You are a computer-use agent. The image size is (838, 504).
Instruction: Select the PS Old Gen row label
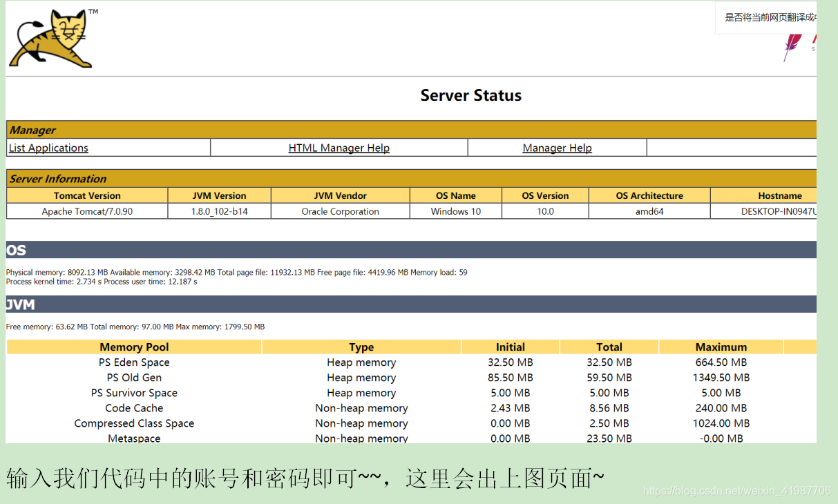(x=134, y=378)
